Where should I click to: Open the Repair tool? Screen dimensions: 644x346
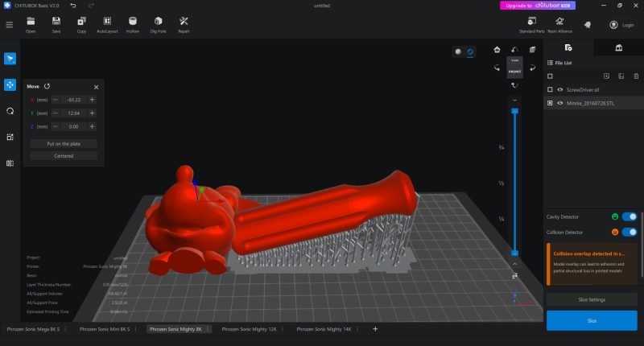184,25
